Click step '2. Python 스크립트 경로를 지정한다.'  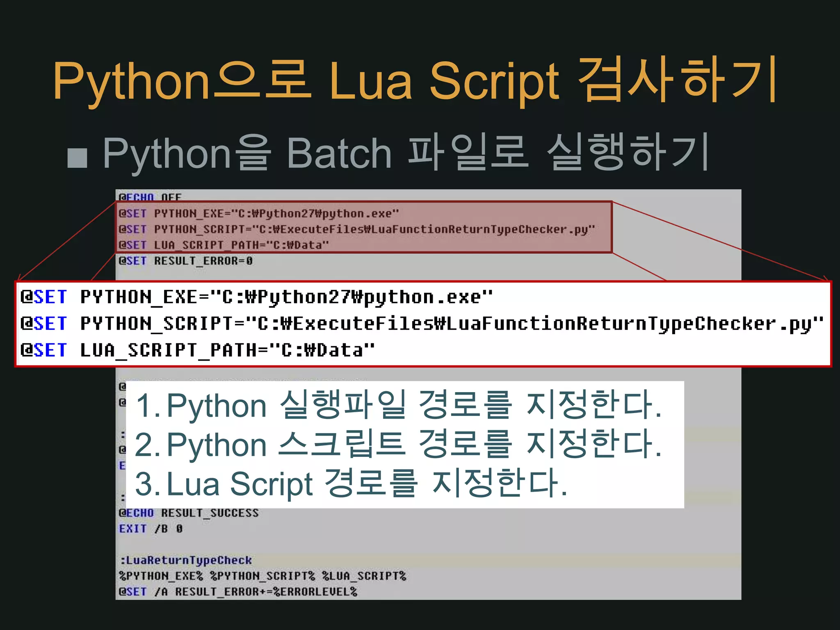pyautogui.click(x=399, y=444)
